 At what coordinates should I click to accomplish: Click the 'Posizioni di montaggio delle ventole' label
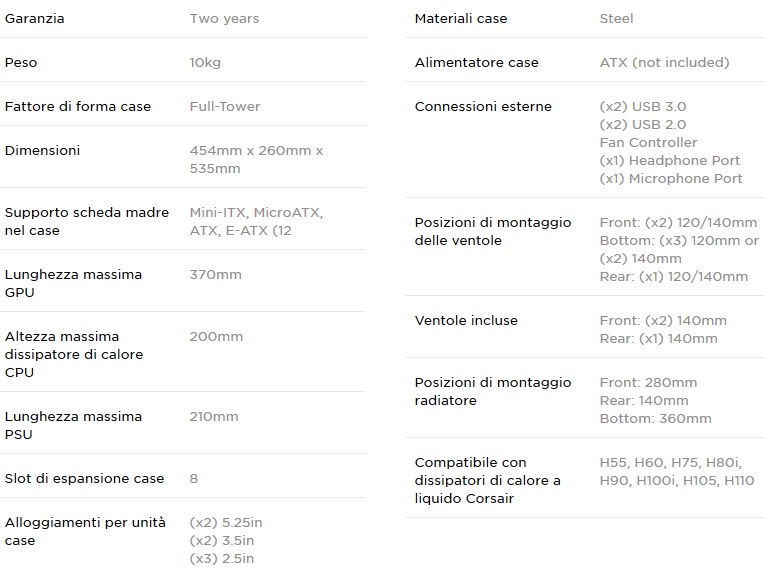click(x=493, y=231)
